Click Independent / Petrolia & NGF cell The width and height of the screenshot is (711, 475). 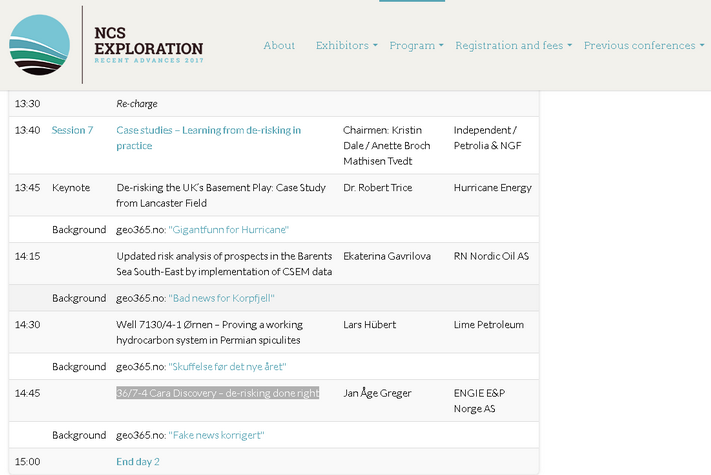487,138
